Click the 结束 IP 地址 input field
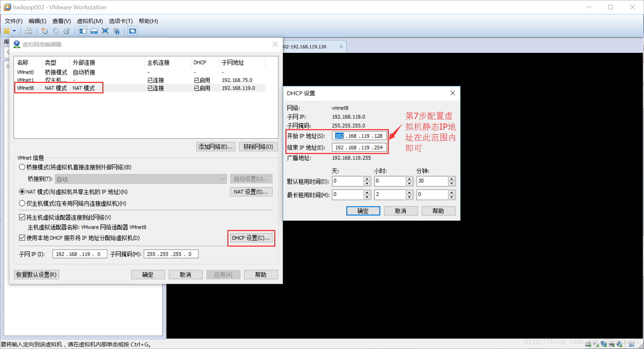 pyautogui.click(x=359, y=147)
